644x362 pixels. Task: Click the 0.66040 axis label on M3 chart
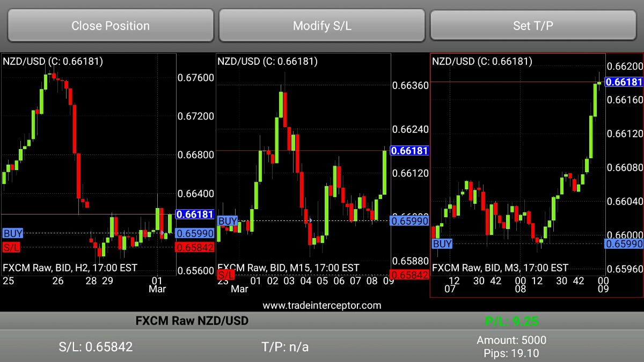(625, 201)
